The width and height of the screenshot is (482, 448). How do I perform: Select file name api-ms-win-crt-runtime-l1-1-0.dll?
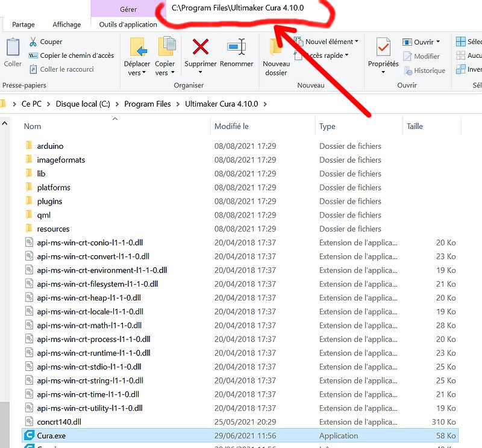(93, 353)
